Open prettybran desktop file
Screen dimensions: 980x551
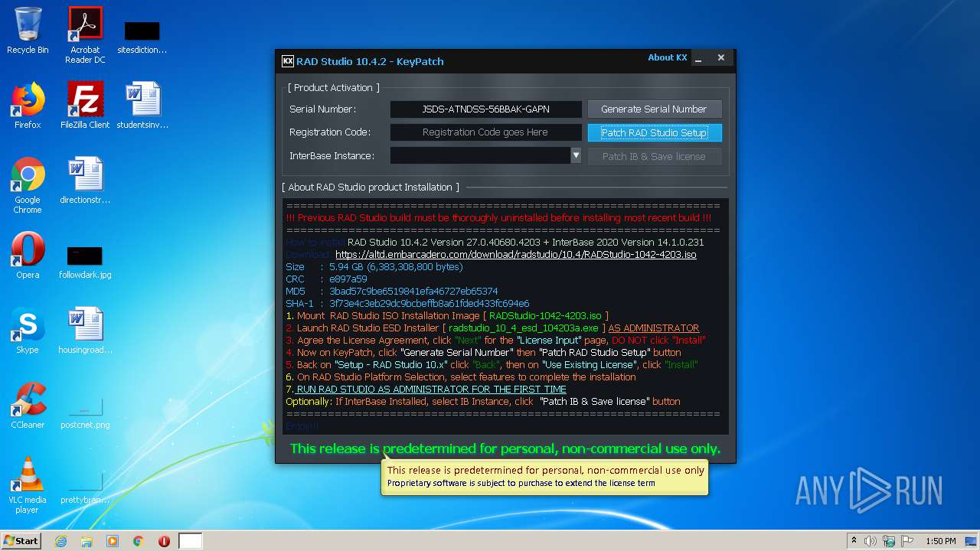point(85,488)
